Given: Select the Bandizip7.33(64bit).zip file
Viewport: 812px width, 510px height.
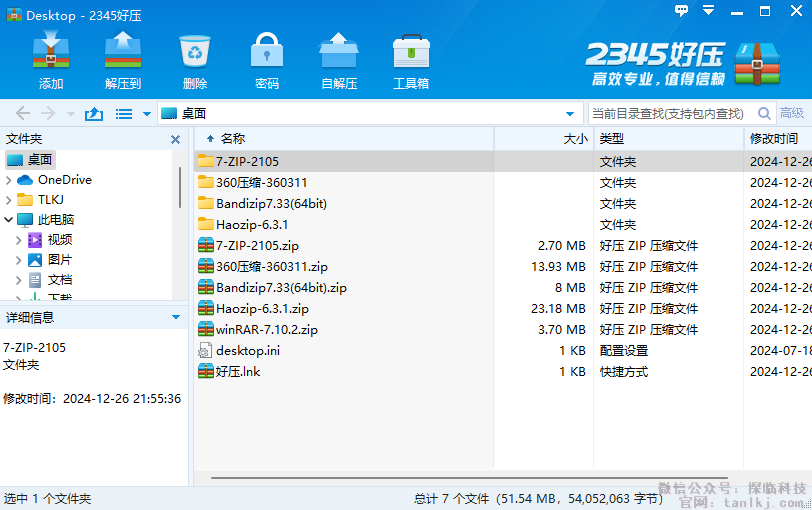Looking at the screenshot, I should (503, 287).
